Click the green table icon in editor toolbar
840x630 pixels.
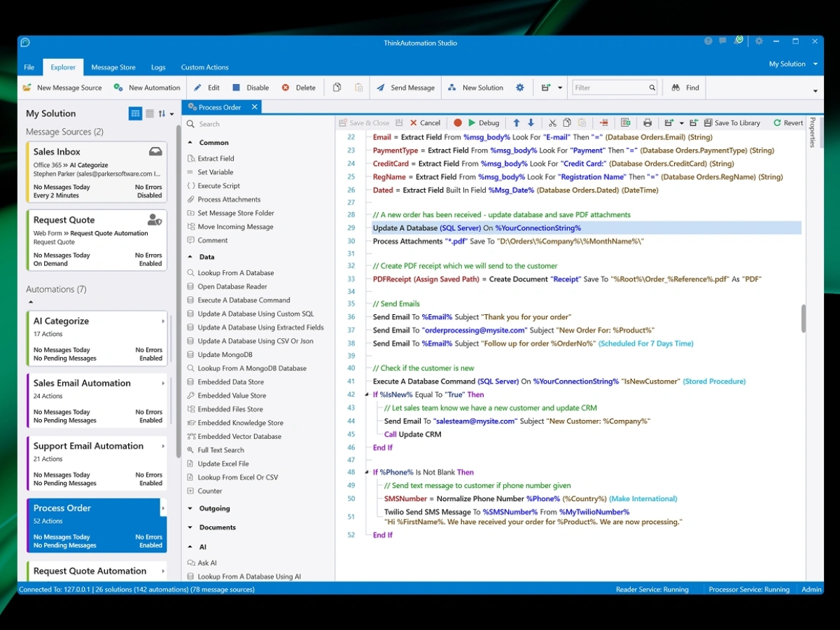pyautogui.click(x=626, y=122)
